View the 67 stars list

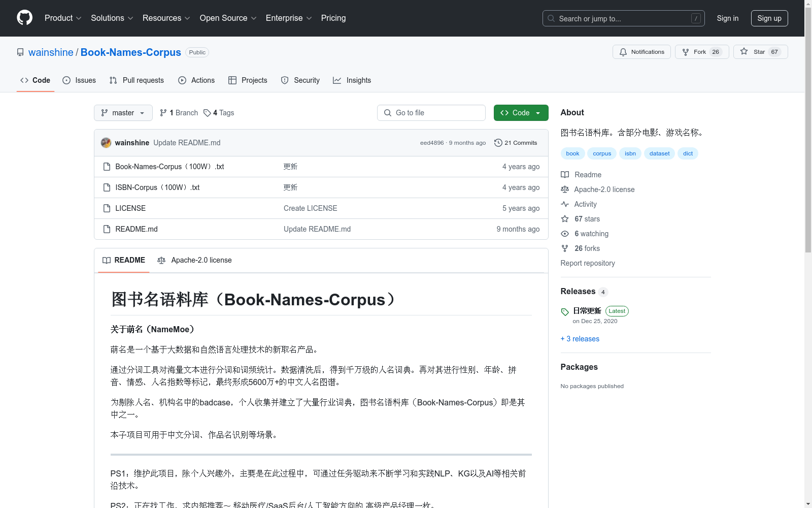point(581,219)
